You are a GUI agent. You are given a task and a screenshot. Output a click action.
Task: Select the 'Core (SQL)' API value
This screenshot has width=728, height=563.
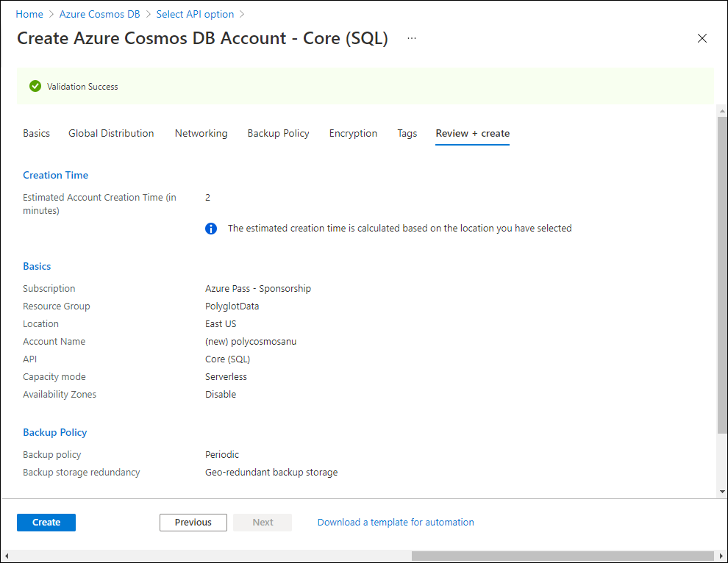(227, 359)
